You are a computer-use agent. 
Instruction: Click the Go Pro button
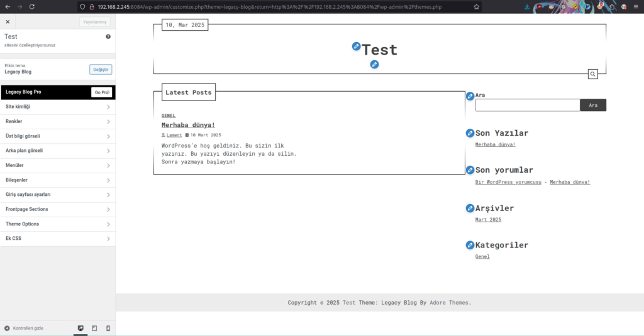click(101, 92)
